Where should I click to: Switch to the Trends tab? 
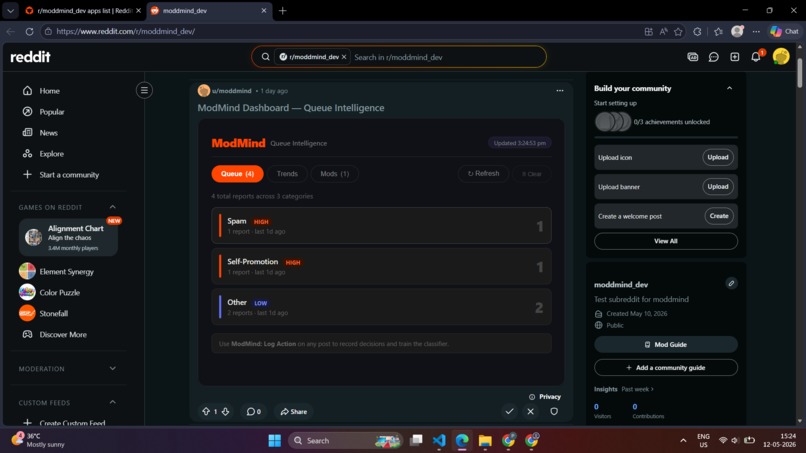pyautogui.click(x=287, y=174)
